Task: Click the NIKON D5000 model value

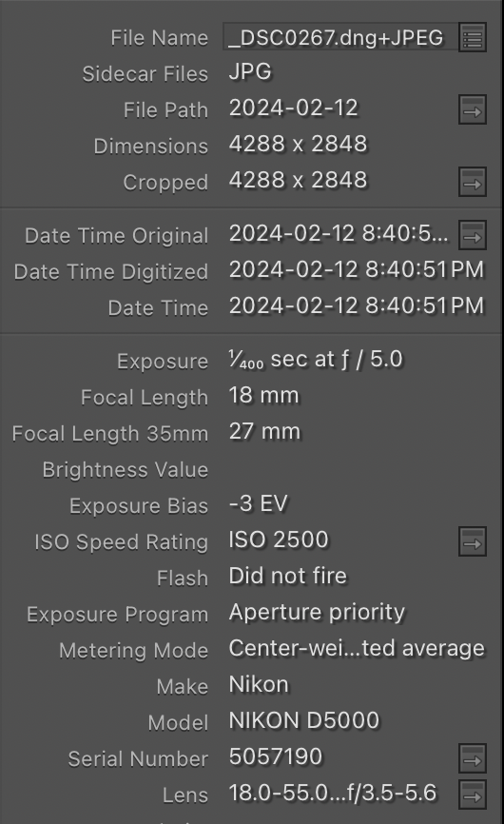Action: (x=304, y=720)
